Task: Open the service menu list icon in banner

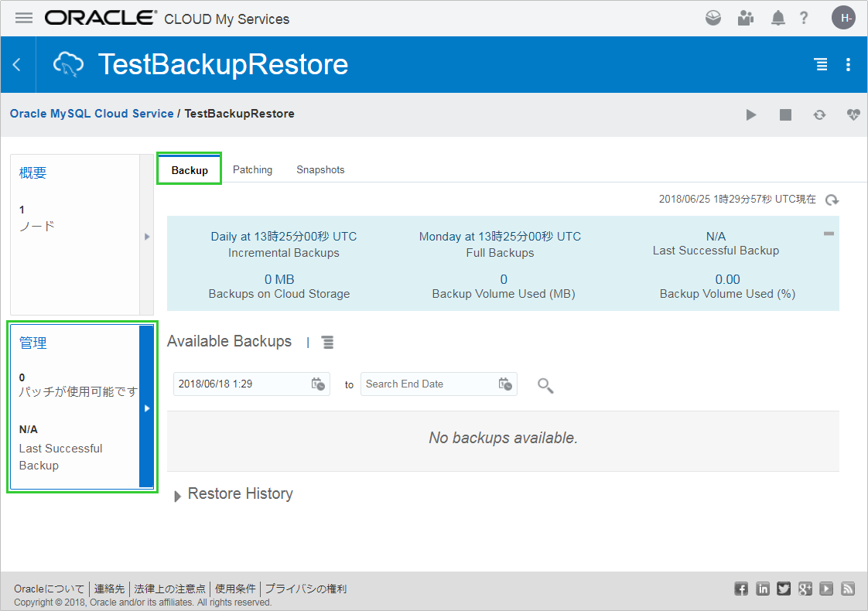Action: click(821, 65)
